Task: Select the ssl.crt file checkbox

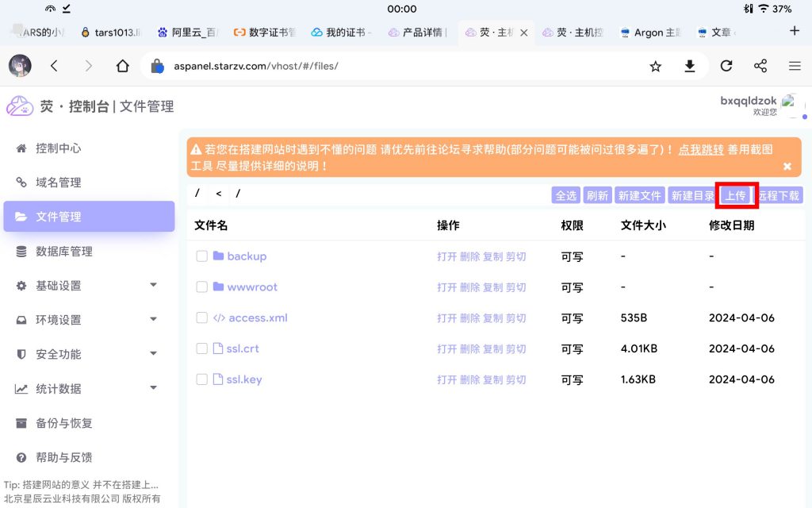Action: point(202,348)
